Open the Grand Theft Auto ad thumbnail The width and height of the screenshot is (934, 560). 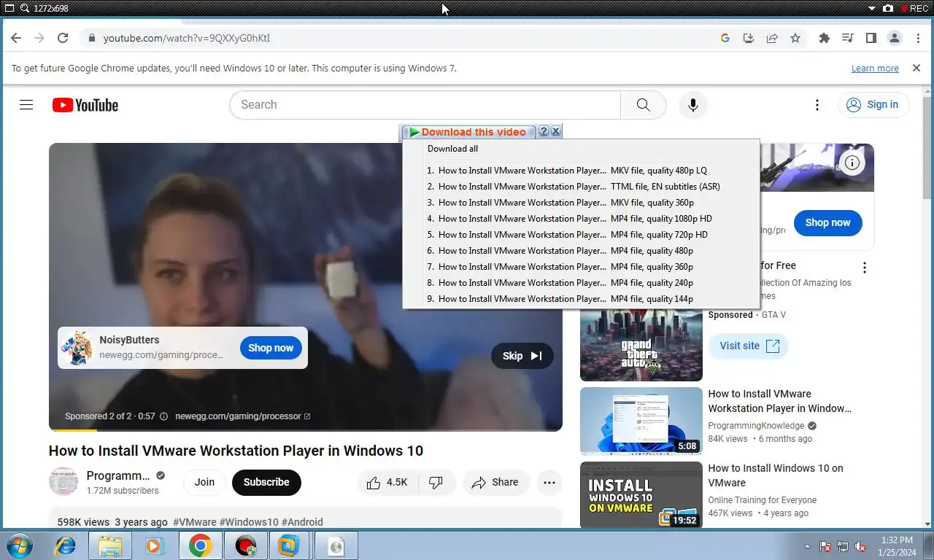tap(641, 345)
